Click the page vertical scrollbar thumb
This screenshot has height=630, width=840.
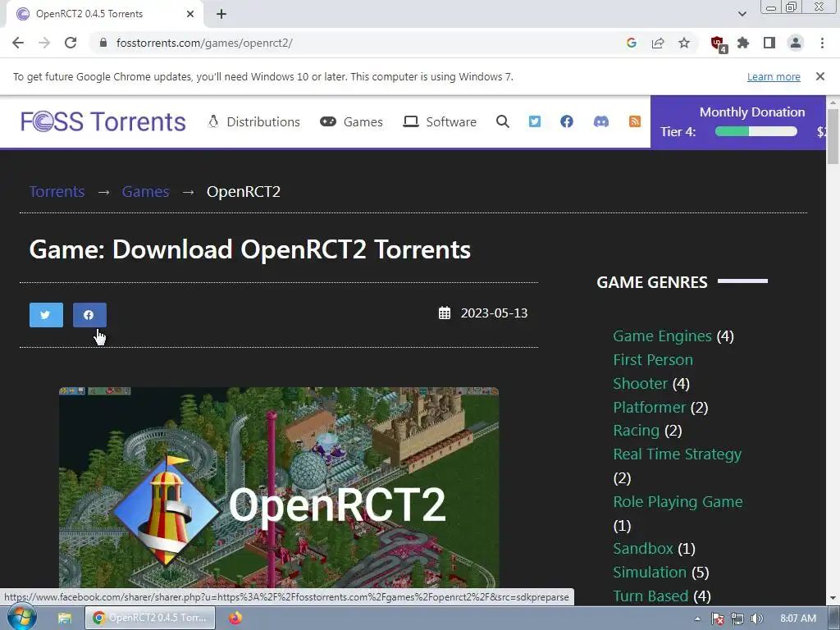coord(833,137)
